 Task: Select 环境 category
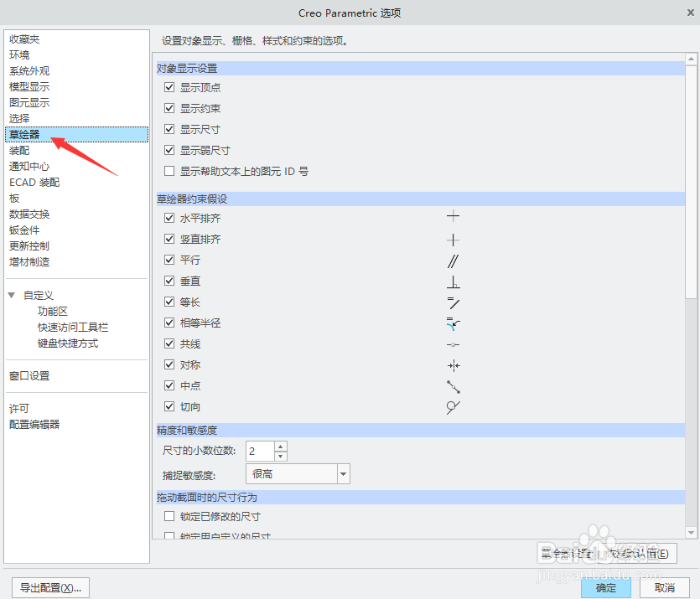[19, 54]
